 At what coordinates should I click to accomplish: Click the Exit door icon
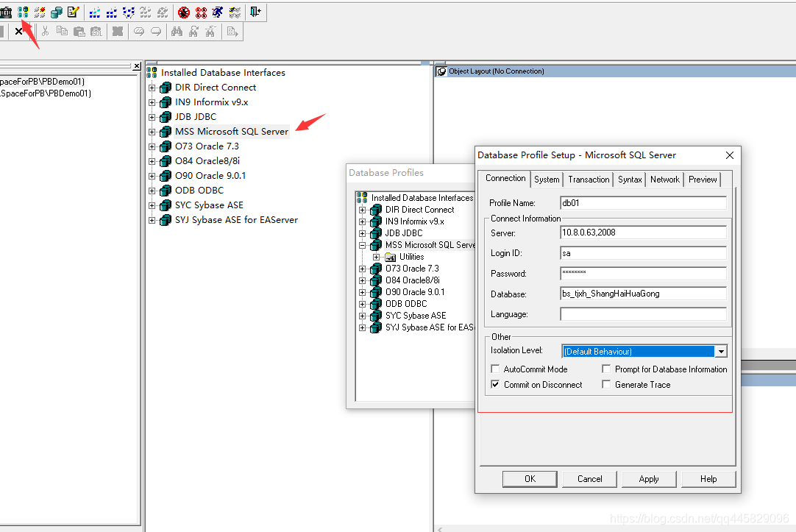pyautogui.click(x=256, y=13)
